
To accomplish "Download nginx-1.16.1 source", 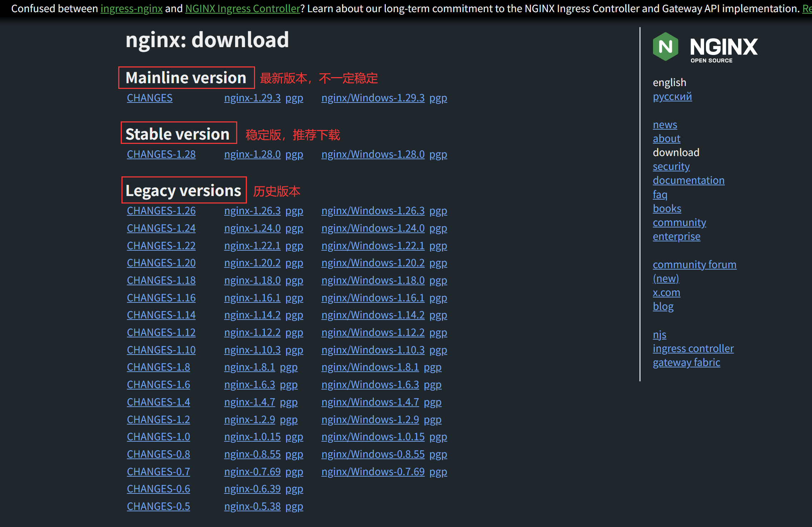I will point(252,298).
